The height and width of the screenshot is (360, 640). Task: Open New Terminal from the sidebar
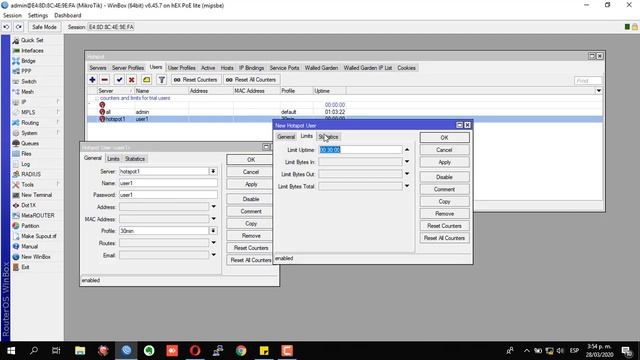coord(36,195)
